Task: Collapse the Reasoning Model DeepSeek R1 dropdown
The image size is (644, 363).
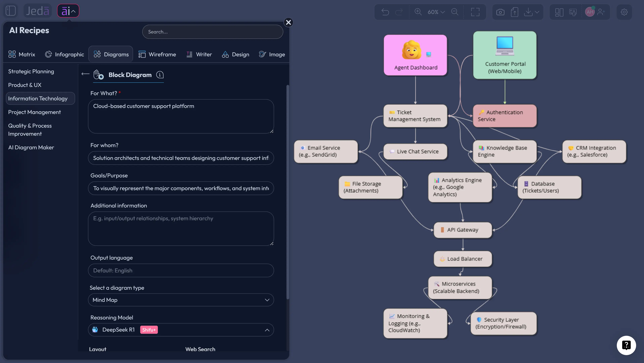Action: pos(181,330)
